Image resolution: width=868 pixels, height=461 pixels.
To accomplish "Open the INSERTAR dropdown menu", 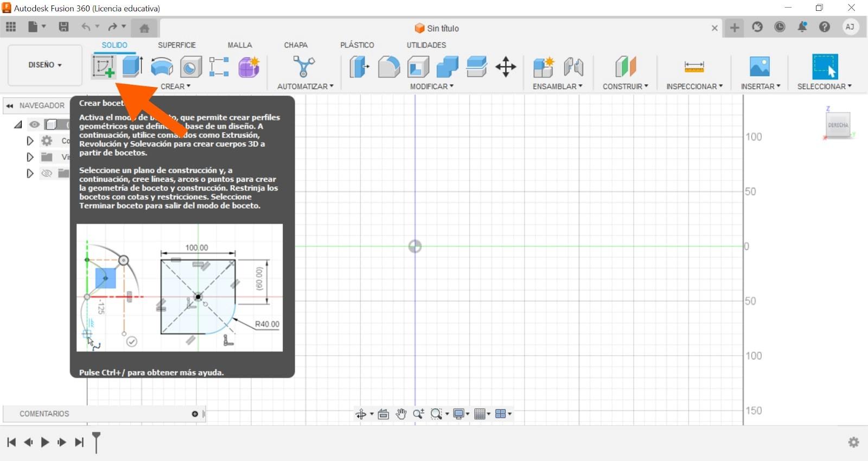I will [x=761, y=86].
